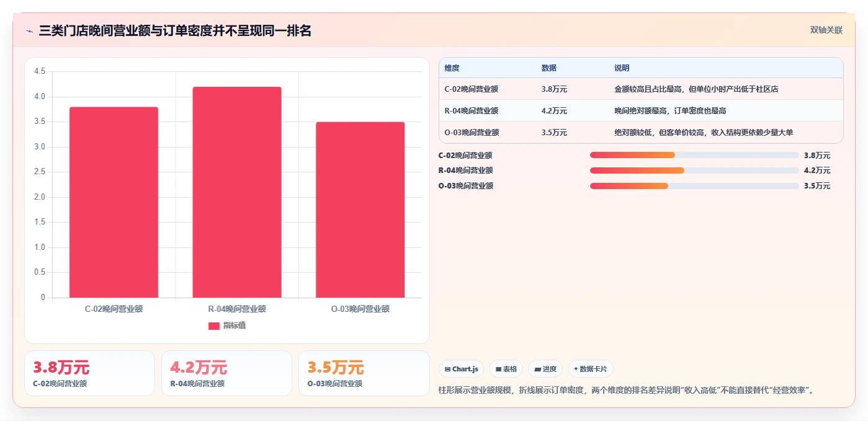Select the R-04晚间营业额 bar in chart
Viewport: 868px width, 421px height.
237,192
